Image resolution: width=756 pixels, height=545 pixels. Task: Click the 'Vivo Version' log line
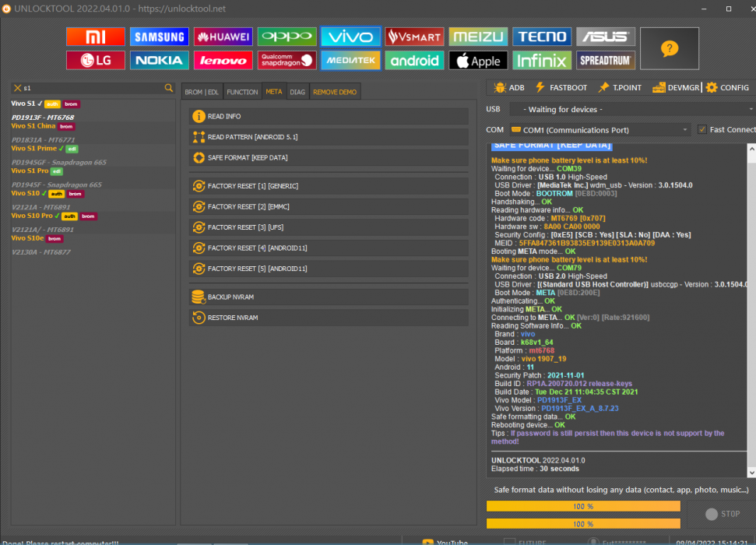click(557, 409)
